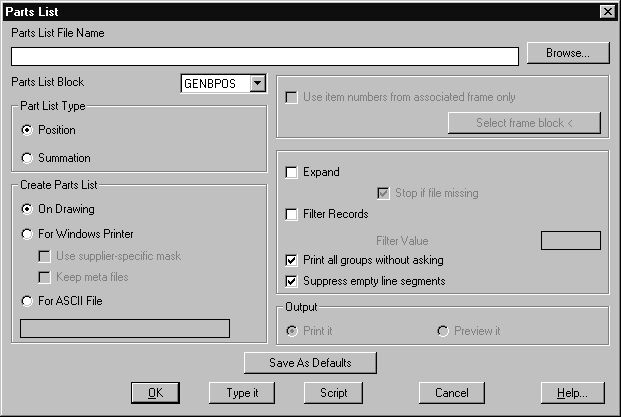Click the Type it button
This screenshot has height=417, width=621.
click(242, 393)
